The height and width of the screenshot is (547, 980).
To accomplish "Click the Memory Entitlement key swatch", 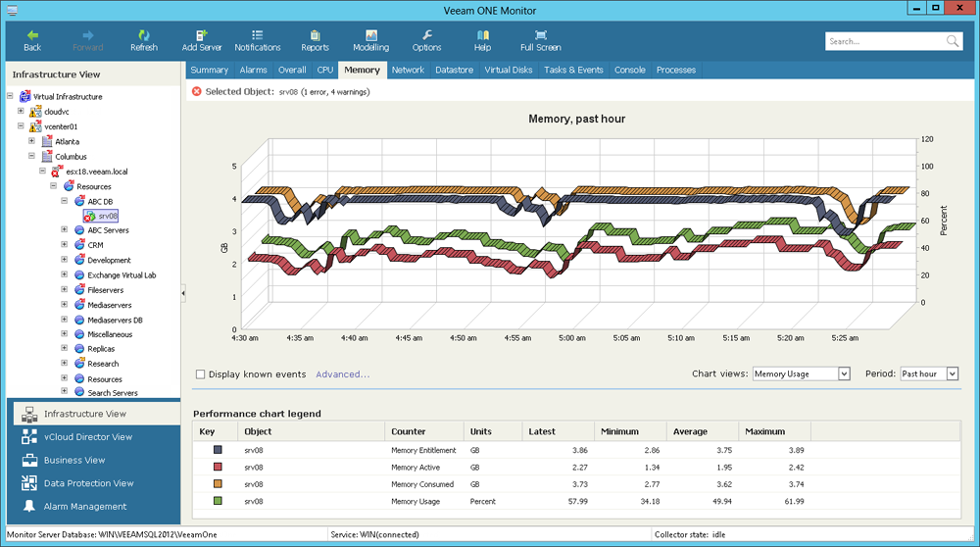I will click(x=219, y=450).
